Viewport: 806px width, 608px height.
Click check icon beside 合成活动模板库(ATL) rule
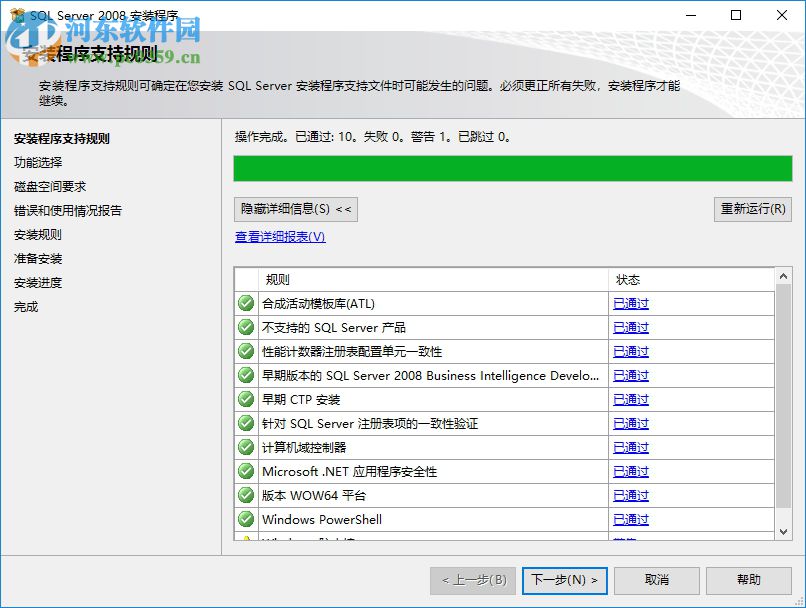click(x=245, y=303)
